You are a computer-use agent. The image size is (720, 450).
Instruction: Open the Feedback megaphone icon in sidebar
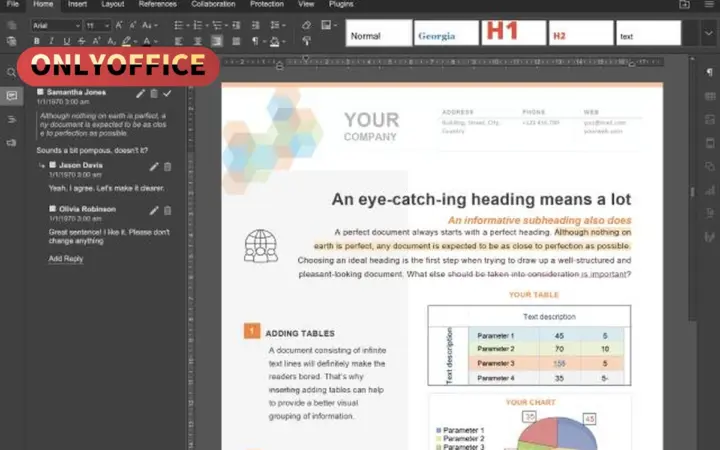11,143
